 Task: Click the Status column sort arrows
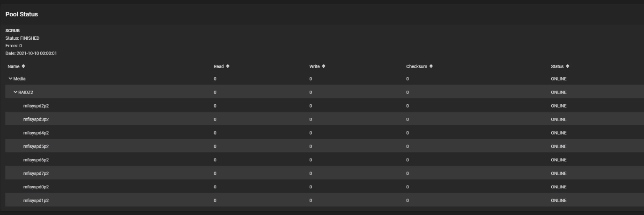pos(567,66)
